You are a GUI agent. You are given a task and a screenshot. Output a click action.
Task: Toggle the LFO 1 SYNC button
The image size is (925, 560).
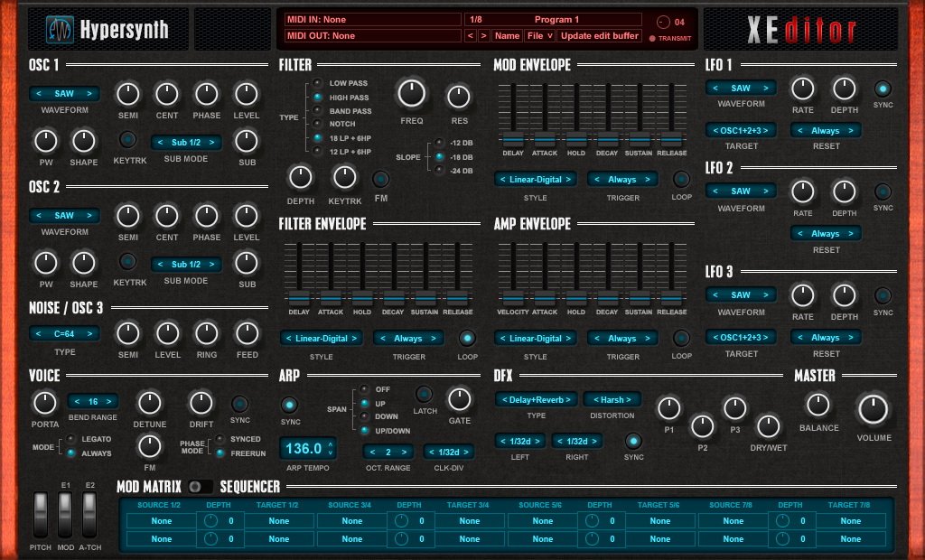coord(883,89)
